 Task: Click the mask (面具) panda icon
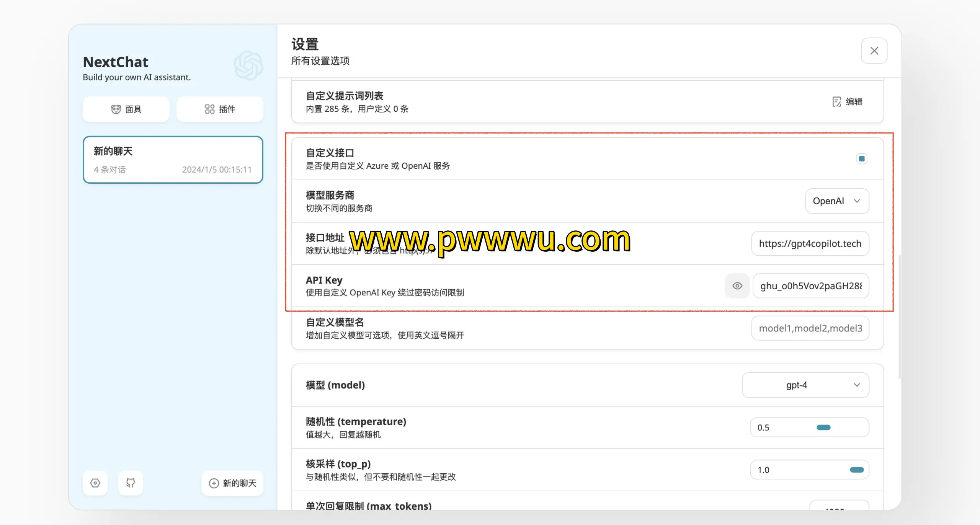[x=116, y=109]
